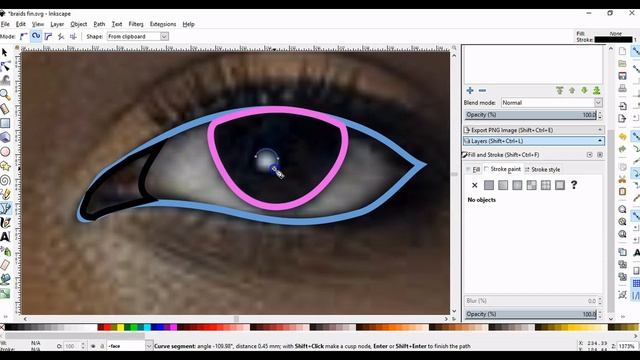Set Spiro path mode
This screenshot has width=640, height=360.
pyautogui.click(x=36, y=36)
